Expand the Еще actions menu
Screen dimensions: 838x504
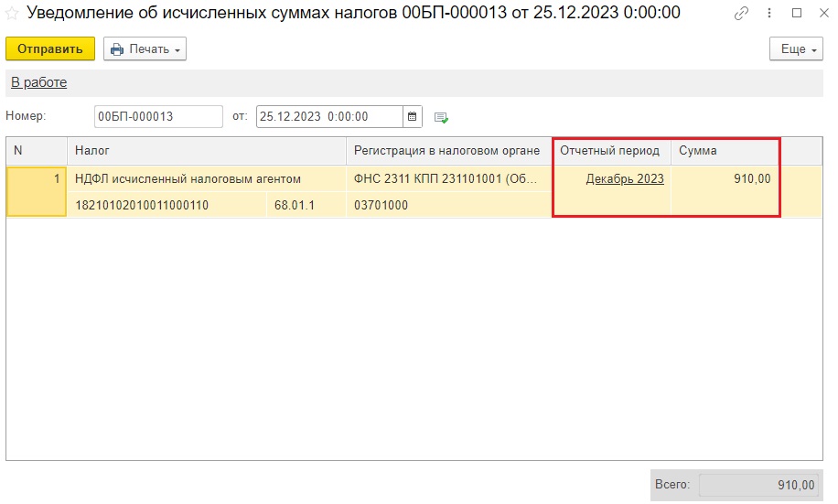pos(796,48)
